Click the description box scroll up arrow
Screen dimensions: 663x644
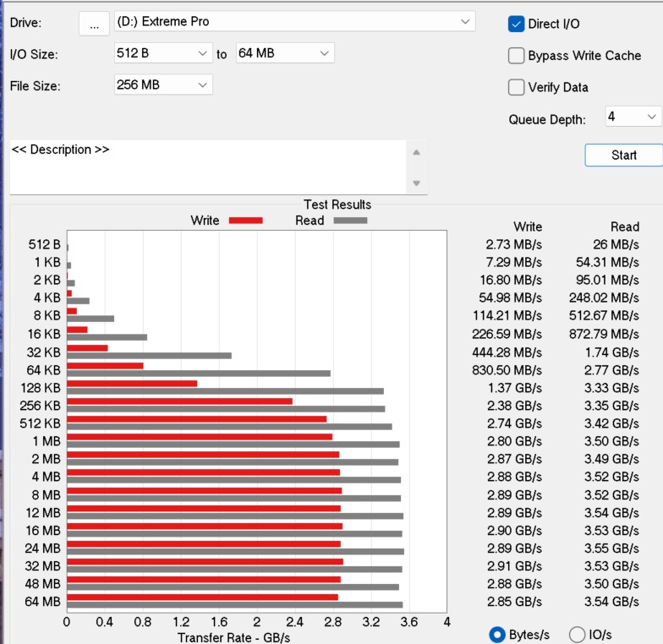(415, 152)
